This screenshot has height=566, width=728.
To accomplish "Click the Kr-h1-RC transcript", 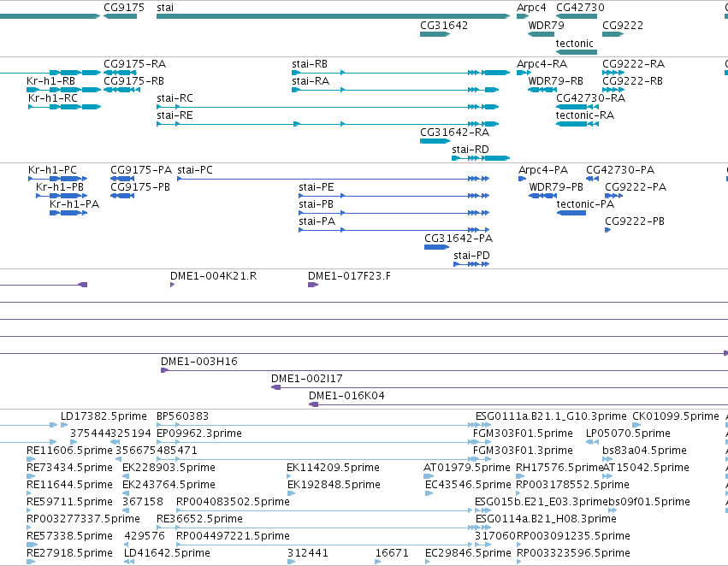I will pyautogui.click(x=64, y=107).
